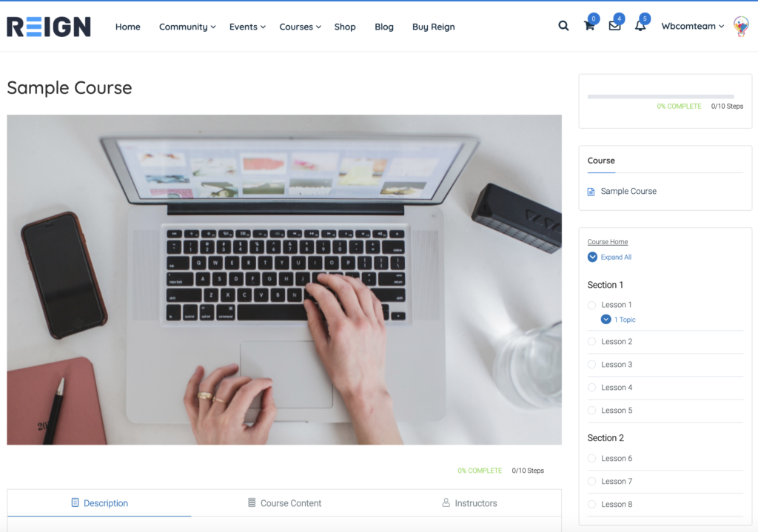758x532 pixels.
Task: Open the site search icon
Action: 563,26
